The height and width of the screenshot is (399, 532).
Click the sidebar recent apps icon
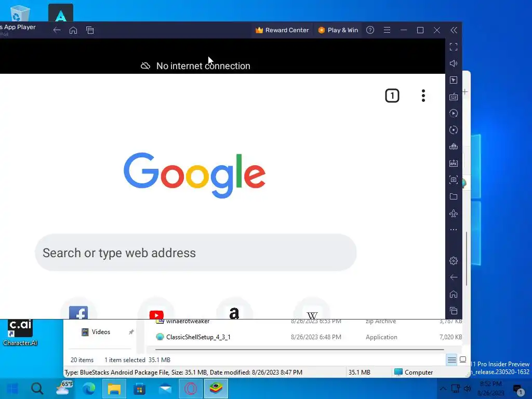point(454,311)
